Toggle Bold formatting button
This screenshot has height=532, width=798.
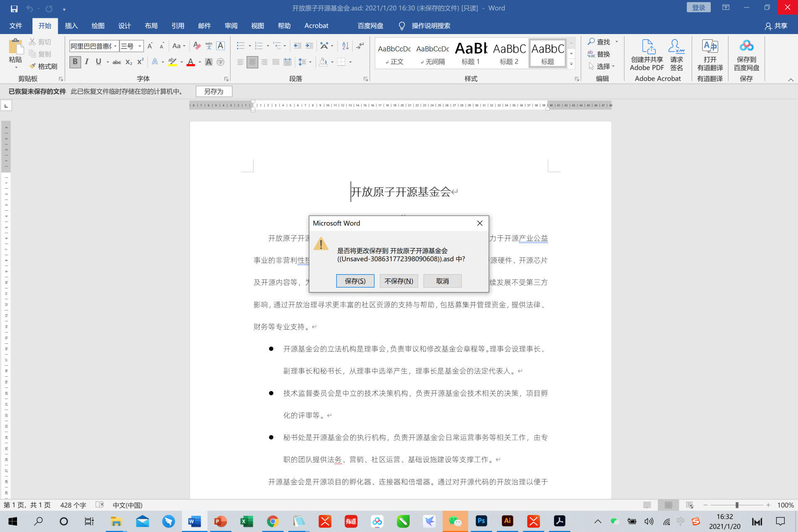[75, 62]
